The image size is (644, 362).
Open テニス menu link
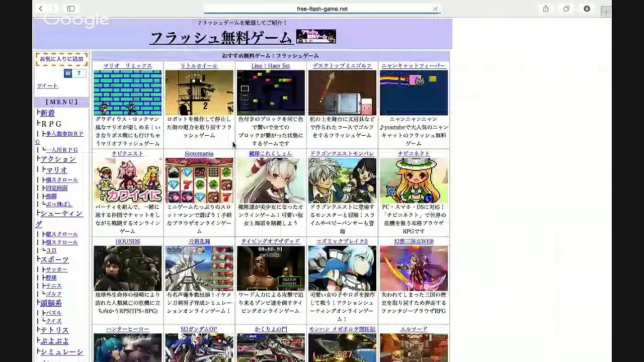(54, 286)
